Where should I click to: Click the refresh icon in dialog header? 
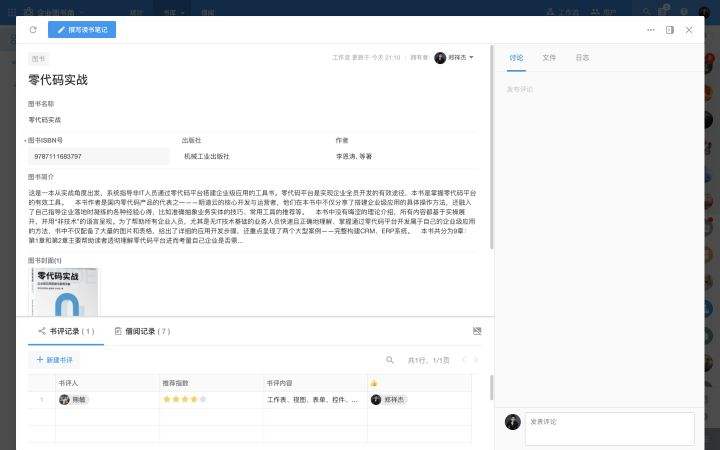coord(33,30)
